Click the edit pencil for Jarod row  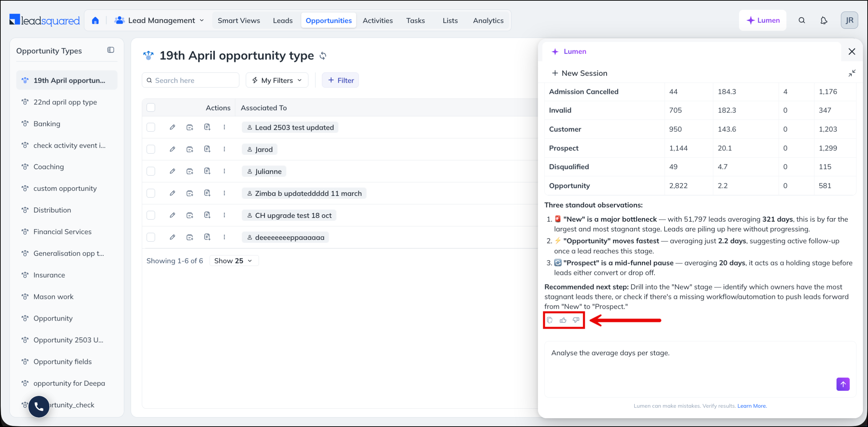pos(172,149)
